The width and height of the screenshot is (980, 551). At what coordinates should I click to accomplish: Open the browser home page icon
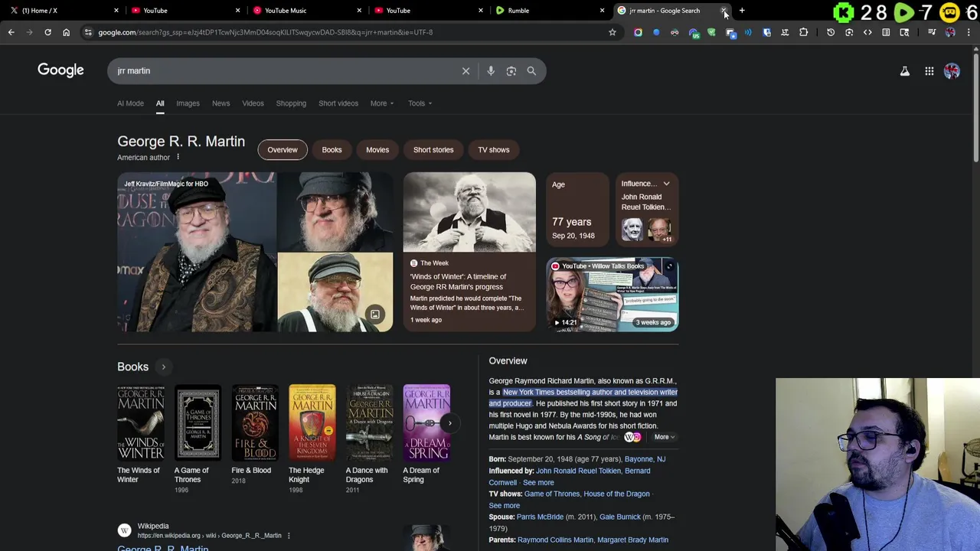(x=66, y=32)
